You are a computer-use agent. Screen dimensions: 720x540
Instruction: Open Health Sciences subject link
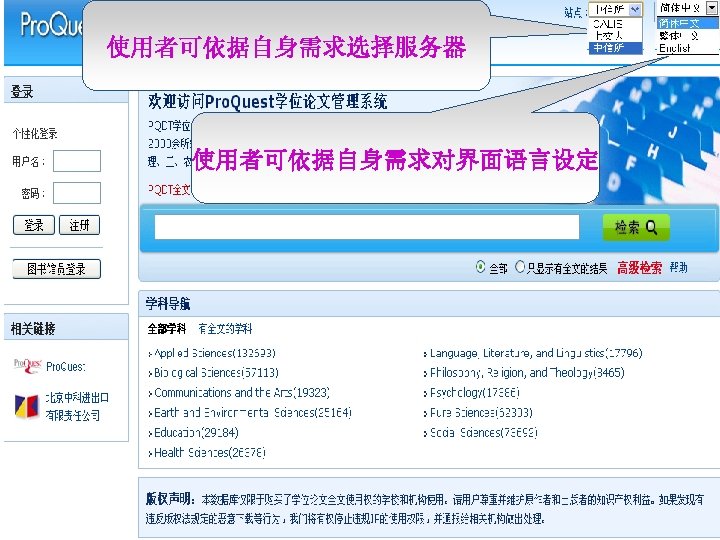[x=209, y=453]
